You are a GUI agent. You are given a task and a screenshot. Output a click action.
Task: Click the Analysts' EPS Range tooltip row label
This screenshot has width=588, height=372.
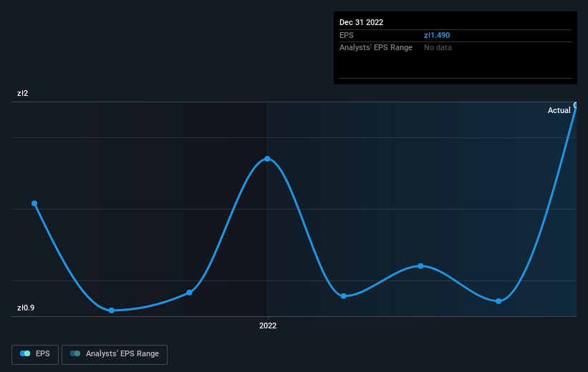[x=376, y=48]
